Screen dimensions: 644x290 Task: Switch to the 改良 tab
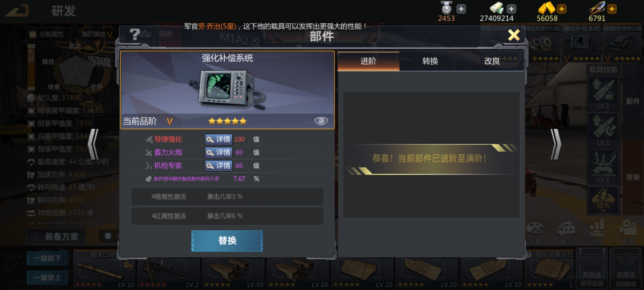[x=492, y=61]
